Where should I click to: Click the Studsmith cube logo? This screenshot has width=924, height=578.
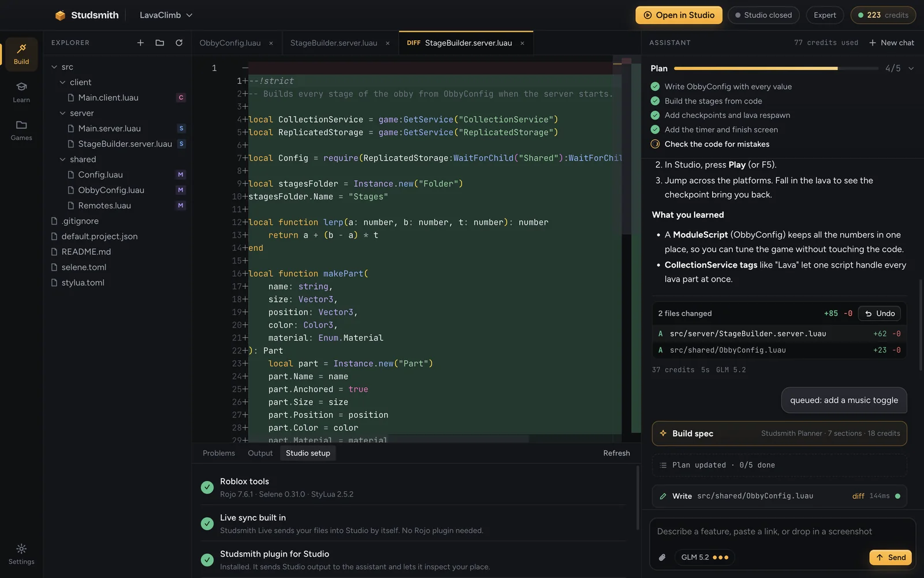(60, 15)
